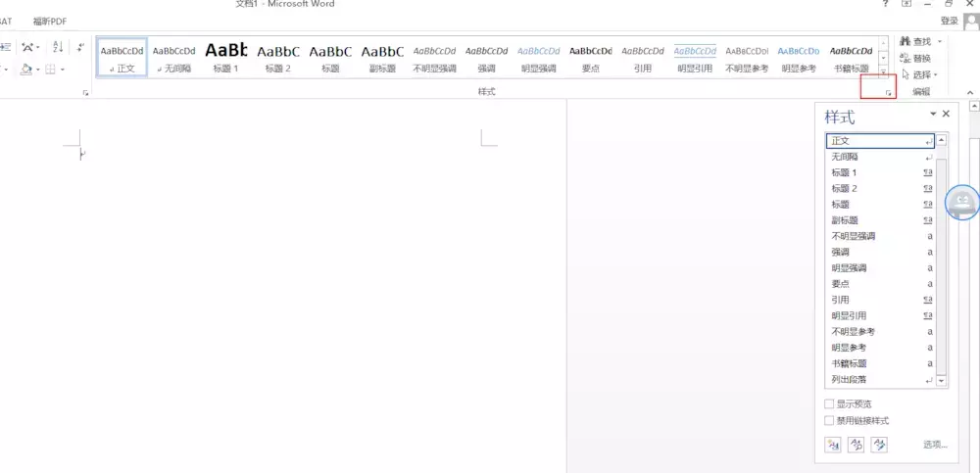Apply 标题 1 style from ribbon gallery
The image size is (980, 473).
coord(226,57)
